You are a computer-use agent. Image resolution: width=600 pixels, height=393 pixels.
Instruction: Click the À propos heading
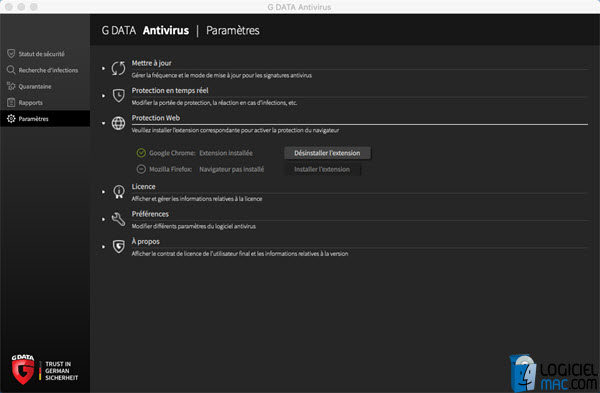(x=145, y=241)
